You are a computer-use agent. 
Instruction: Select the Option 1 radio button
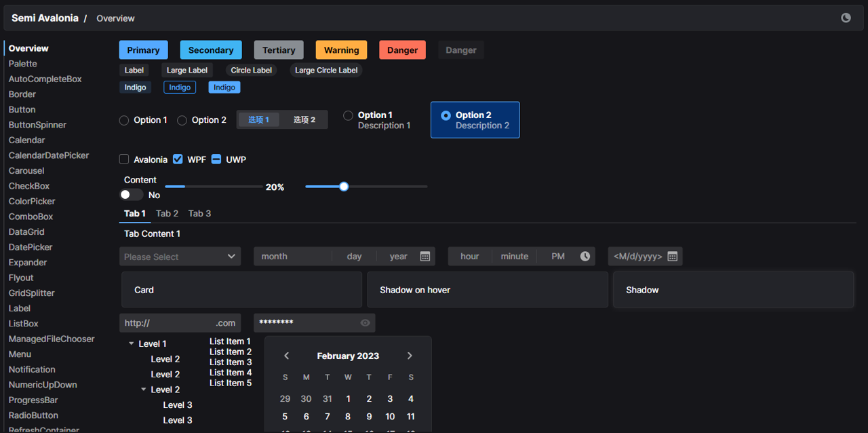[x=124, y=120]
